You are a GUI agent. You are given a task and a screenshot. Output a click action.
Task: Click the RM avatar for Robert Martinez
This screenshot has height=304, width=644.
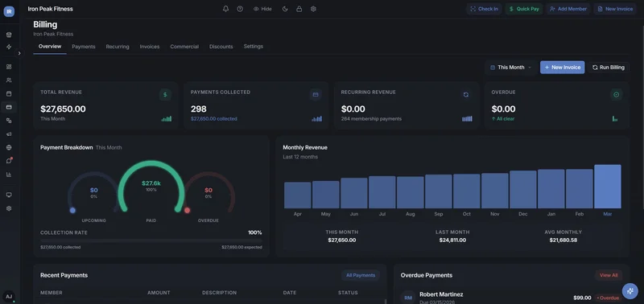408,298
